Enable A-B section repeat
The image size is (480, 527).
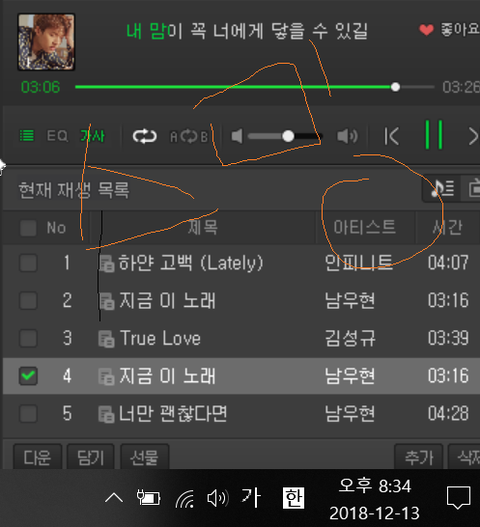click(189, 136)
